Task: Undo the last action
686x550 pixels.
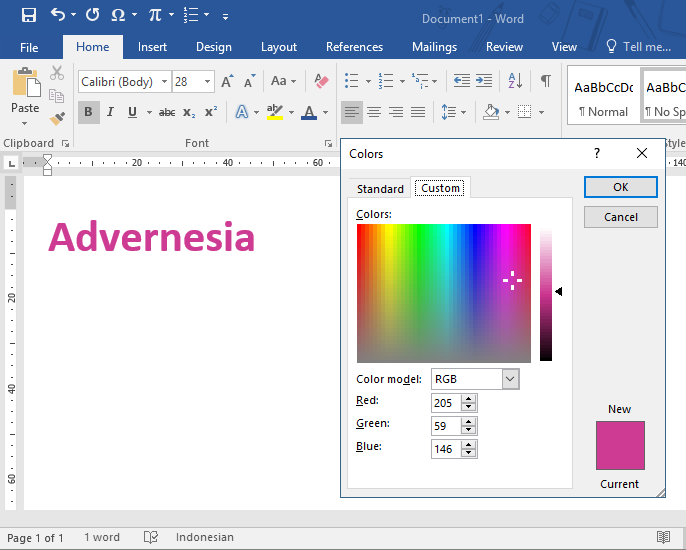Action: tap(58, 15)
